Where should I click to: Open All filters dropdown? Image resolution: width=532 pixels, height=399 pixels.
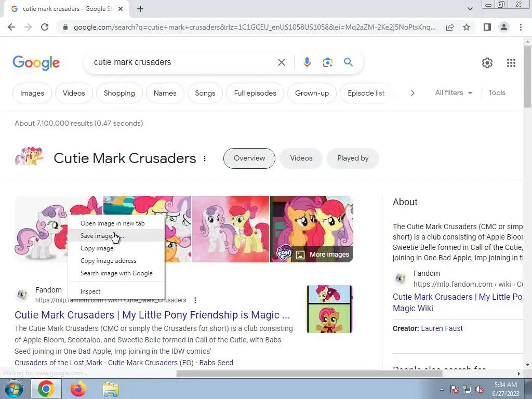(x=453, y=92)
